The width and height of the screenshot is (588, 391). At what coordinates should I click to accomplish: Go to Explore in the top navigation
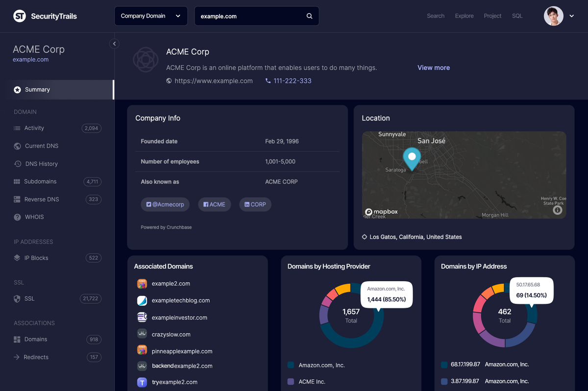coord(464,16)
